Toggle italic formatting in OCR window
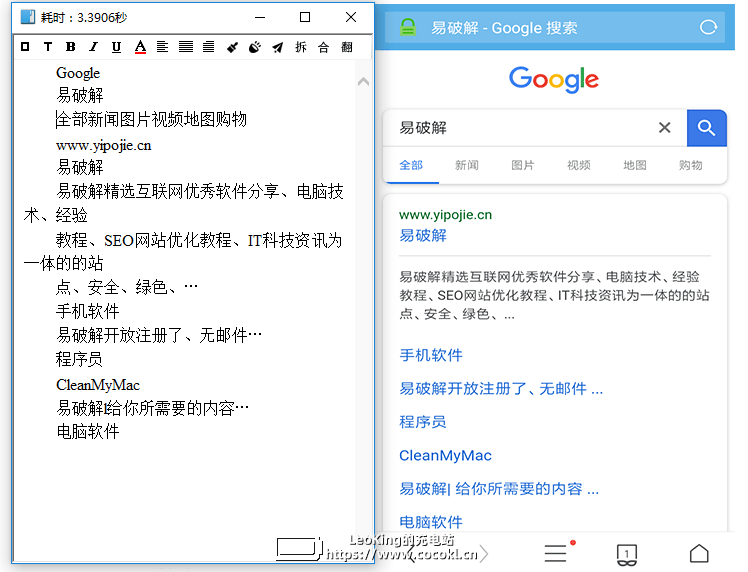 tap(94, 47)
